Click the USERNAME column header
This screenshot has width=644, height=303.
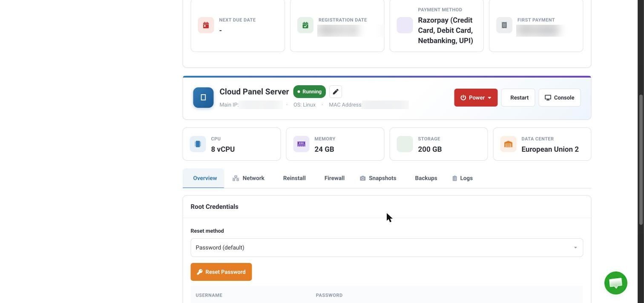[x=209, y=295]
